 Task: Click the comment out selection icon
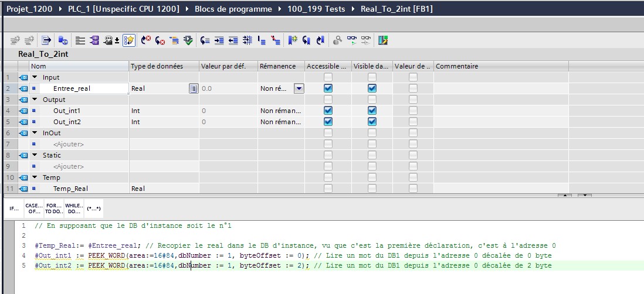pos(262,40)
